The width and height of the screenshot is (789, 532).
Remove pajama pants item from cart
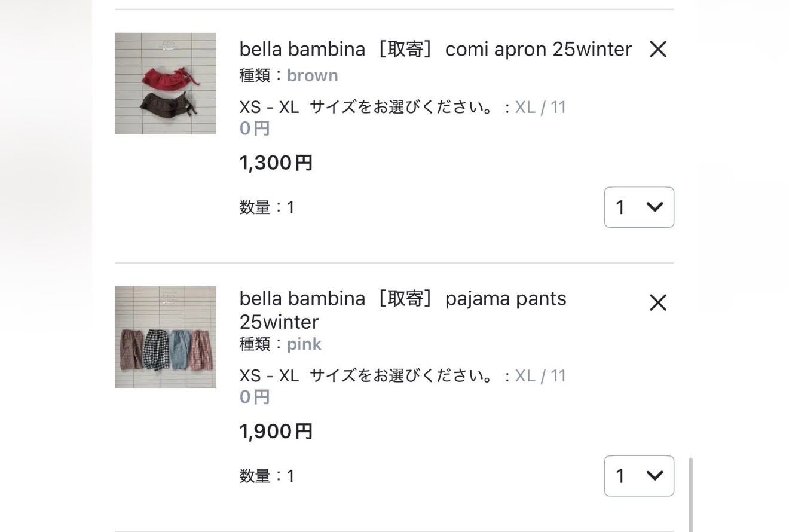pos(657,303)
